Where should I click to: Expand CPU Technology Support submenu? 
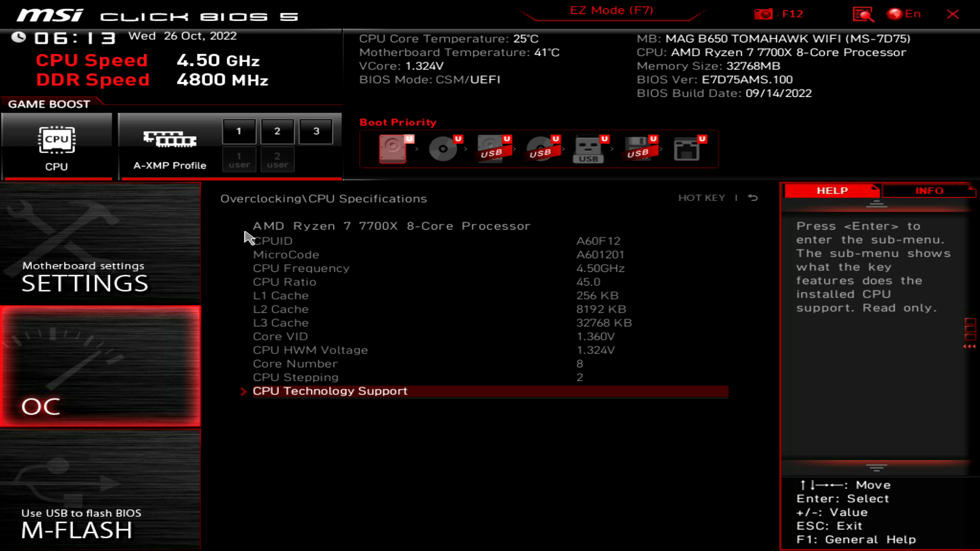point(330,391)
